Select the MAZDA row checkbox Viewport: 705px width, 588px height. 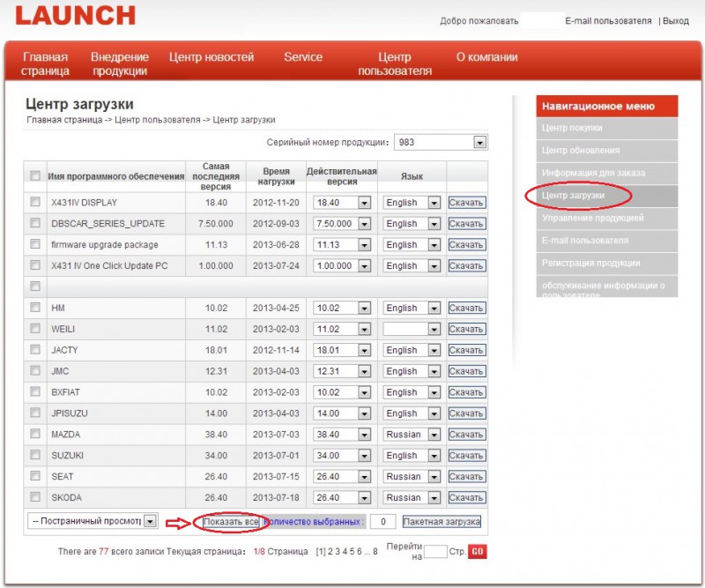[35, 435]
